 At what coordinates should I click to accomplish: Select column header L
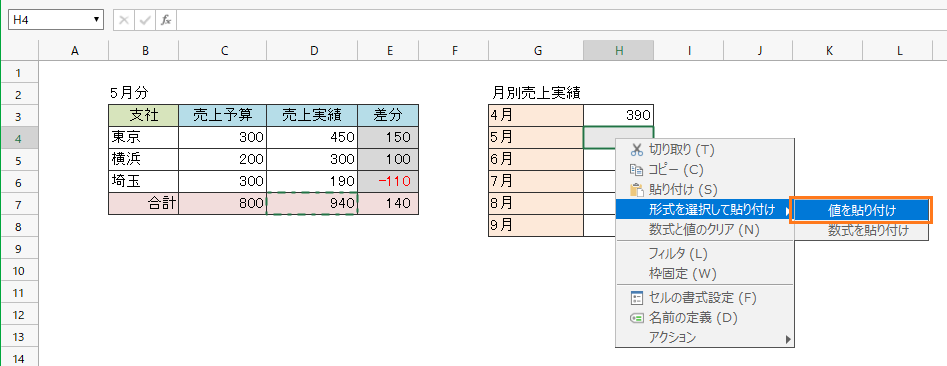(899, 51)
